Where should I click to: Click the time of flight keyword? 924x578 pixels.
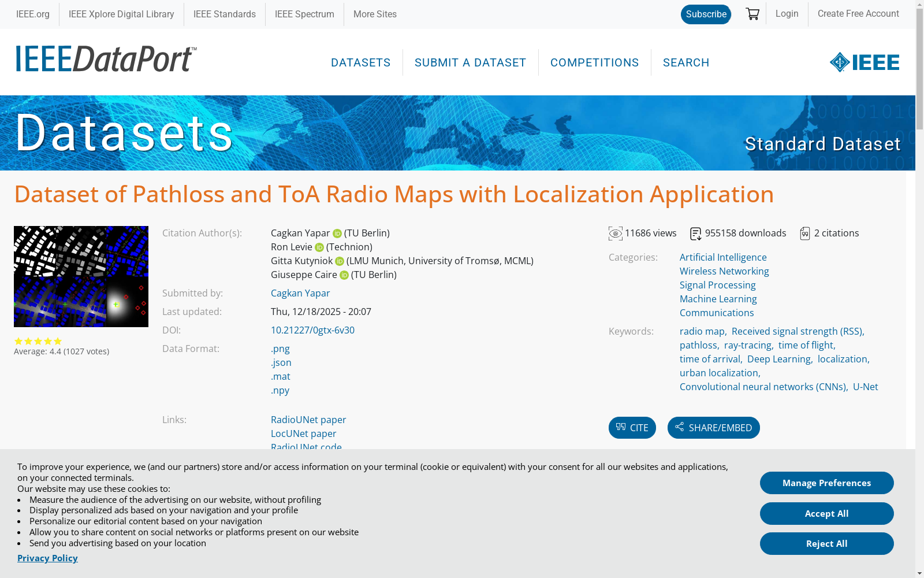tap(806, 345)
